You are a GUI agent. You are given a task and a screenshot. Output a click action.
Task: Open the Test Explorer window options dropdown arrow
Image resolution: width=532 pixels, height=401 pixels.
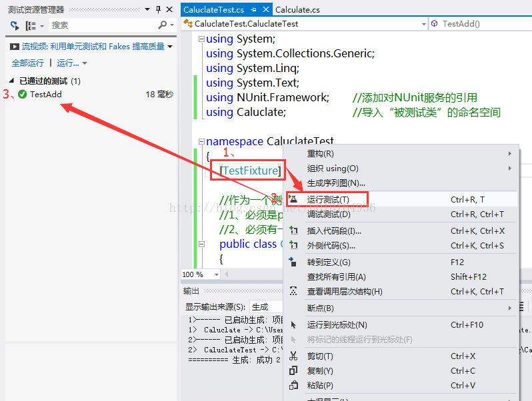pos(147,9)
